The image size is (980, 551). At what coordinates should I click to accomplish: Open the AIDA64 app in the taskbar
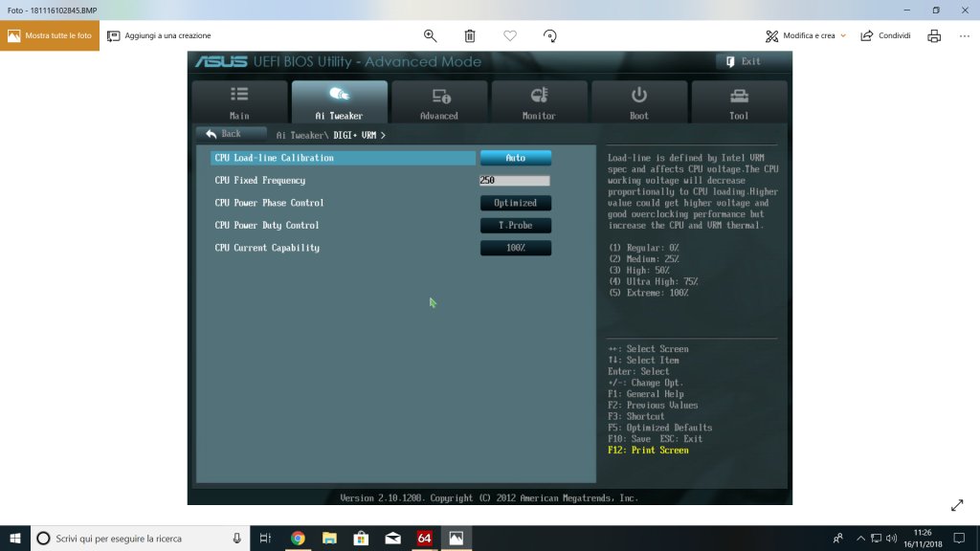pos(425,538)
